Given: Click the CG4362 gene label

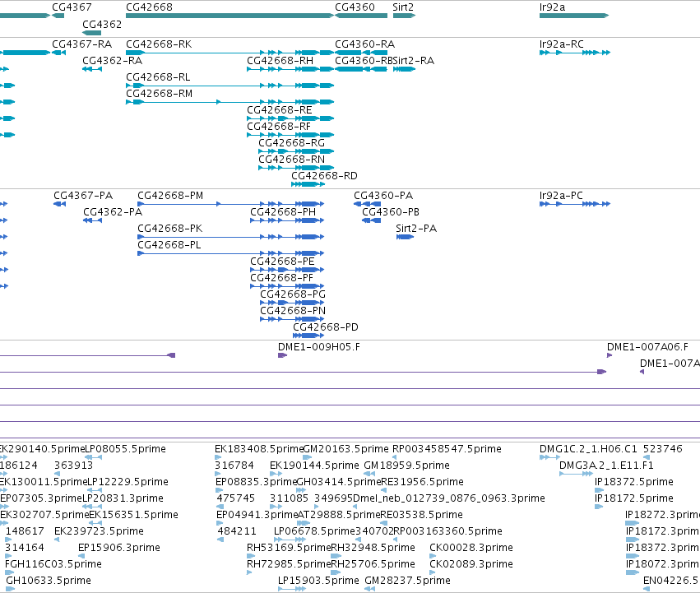Looking at the screenshot, I should tap(102, 24).
